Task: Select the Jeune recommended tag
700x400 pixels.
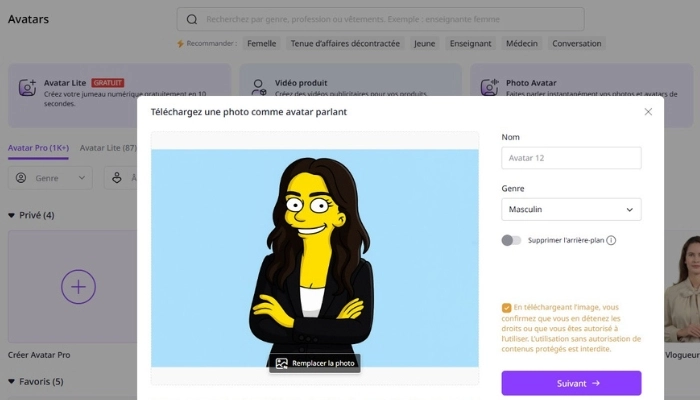Action: click(424, 43)
